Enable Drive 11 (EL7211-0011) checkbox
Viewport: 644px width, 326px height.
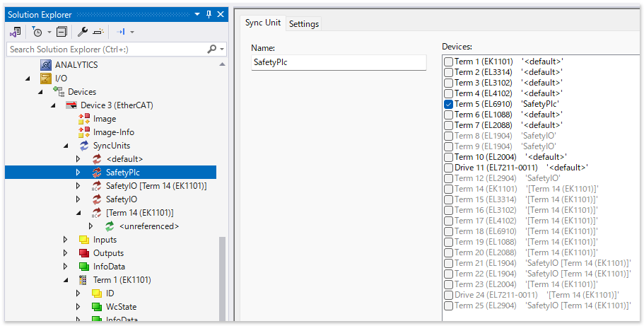click(x=448, y=168)
